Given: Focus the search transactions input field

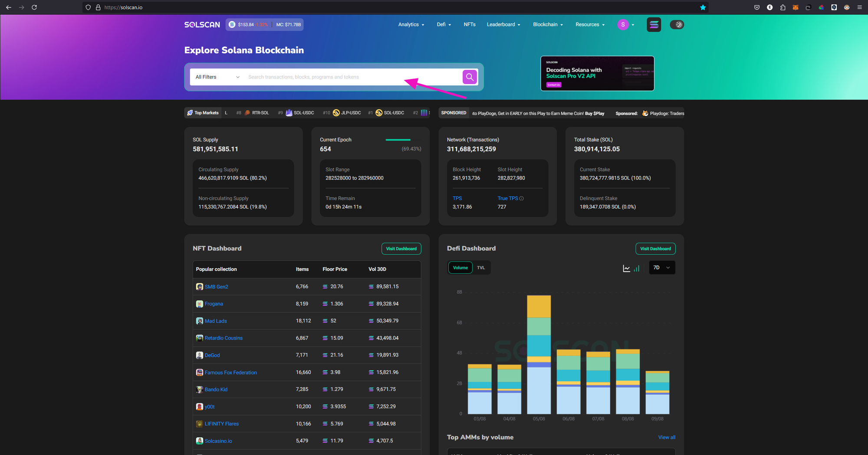Looking at the screenshot, I should 352,77.
